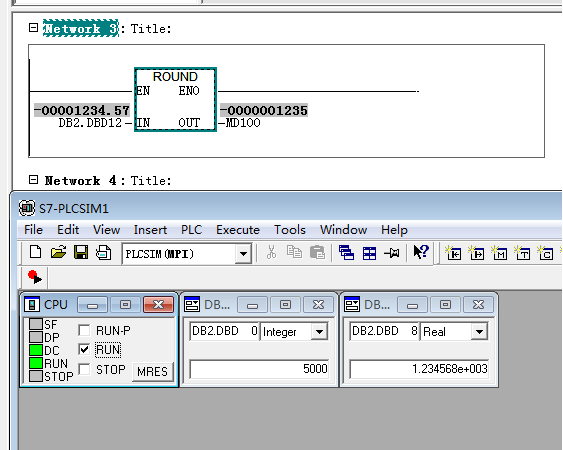This screenshot has width=563, height=450.
Task: Open the PLCSIM(MPI) connection dropdown
Action: tap(243, 254)
